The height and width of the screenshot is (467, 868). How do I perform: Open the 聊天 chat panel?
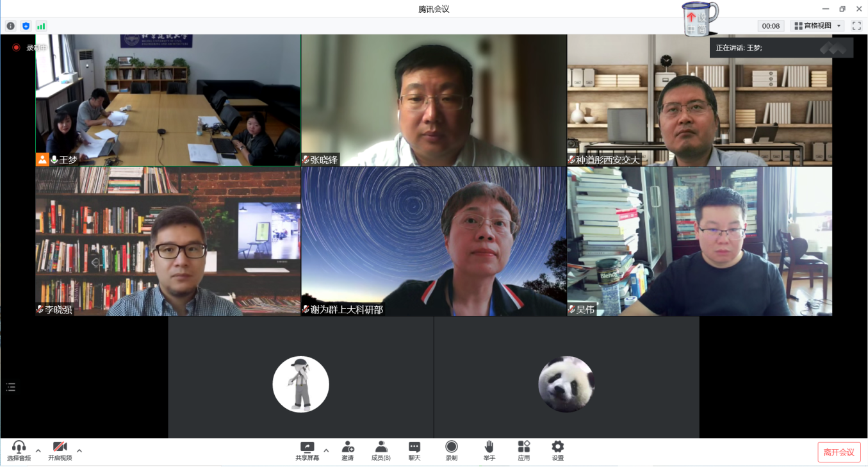click(414, 450)
